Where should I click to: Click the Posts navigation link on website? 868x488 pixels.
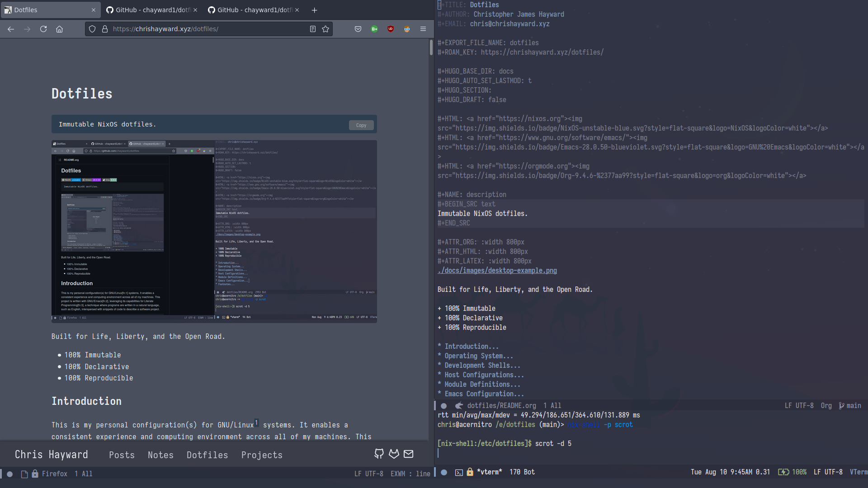(122, 455)
